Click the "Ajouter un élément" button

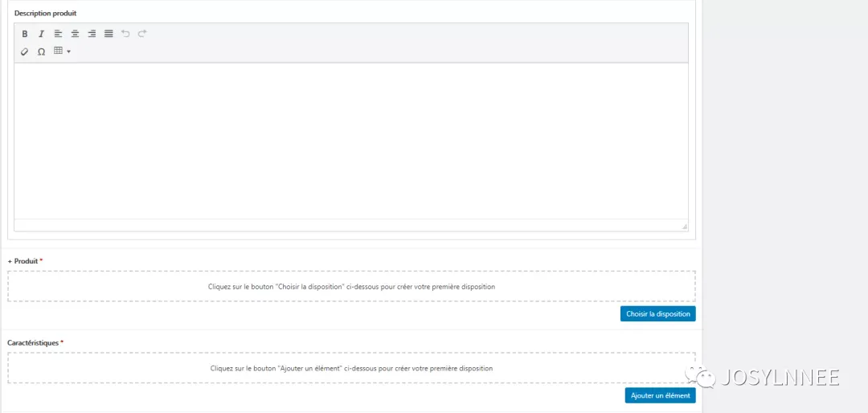[661, 395]
